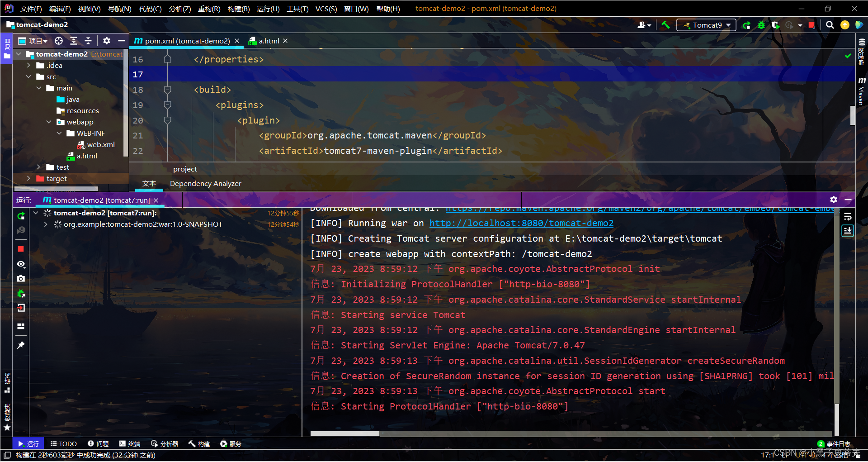868x462 pixels.
Task: Close the pom.xml editor tab
Action: pyautogui.click(x=237, y=41)
